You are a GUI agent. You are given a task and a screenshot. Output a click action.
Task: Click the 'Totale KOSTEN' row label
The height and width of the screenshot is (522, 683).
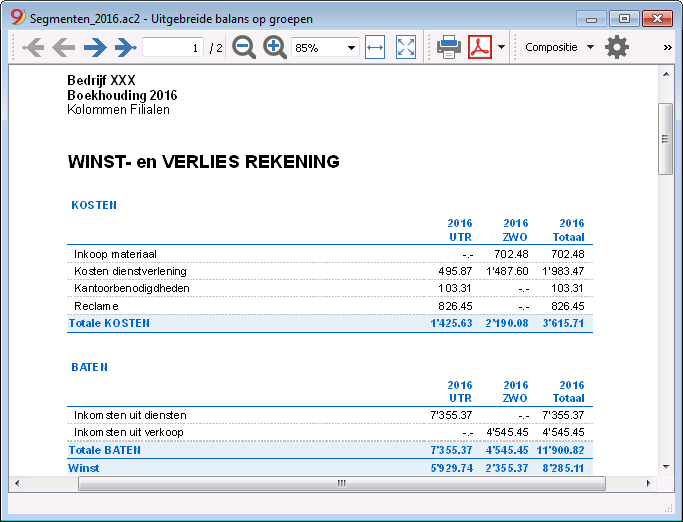click(x=109, y=323)
